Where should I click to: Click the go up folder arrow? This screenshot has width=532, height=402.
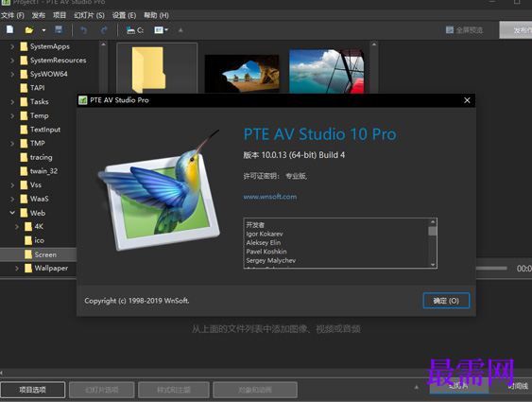click(x=180, y=30)
